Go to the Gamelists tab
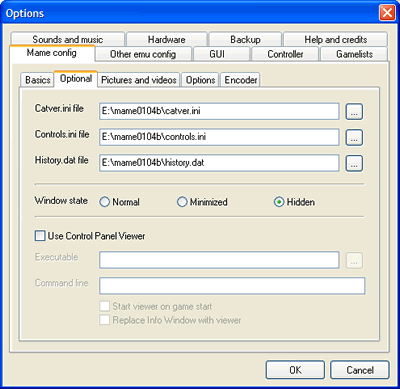The width and height of the screenshot is (400, 389). click(x=354, y=54)
